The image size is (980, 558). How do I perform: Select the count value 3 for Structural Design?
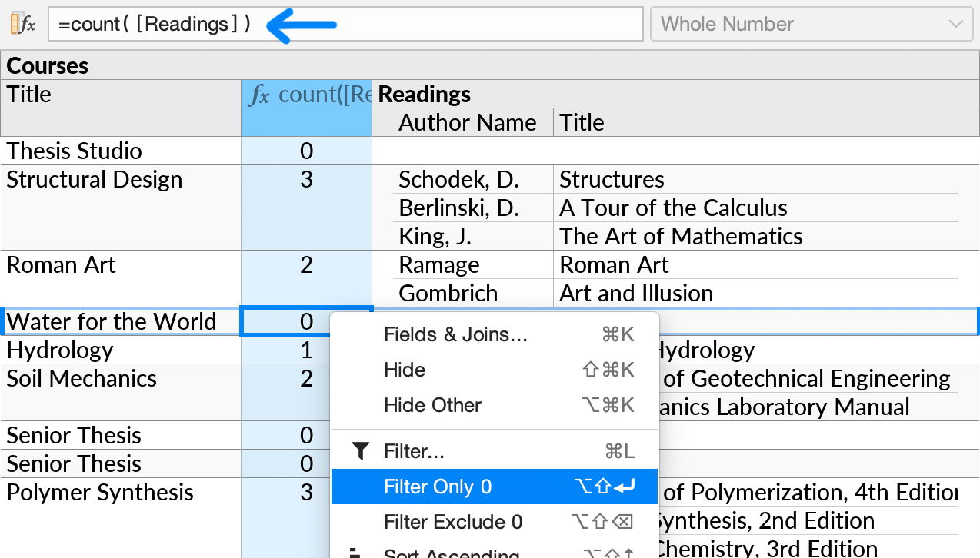(x=306, y=179)
